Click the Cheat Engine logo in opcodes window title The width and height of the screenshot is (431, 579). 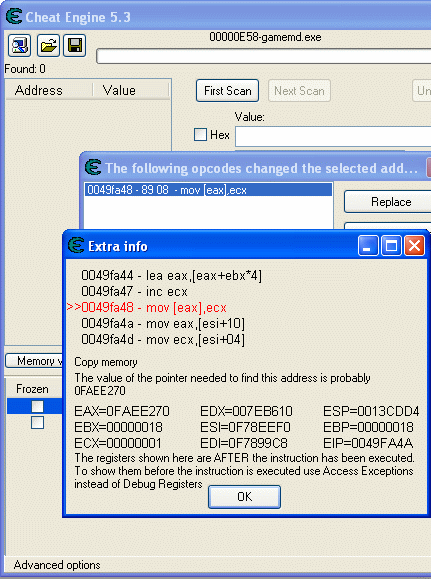point(93,167)
